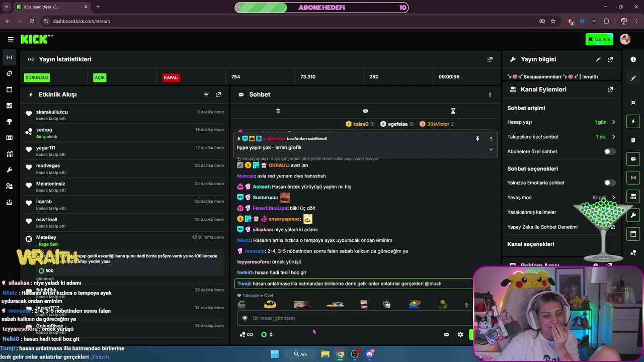Edit stream info with the Yayın bilgisi pencil
Screen dimensions: 644x362
pyautogui.click(x=598, y=59)
